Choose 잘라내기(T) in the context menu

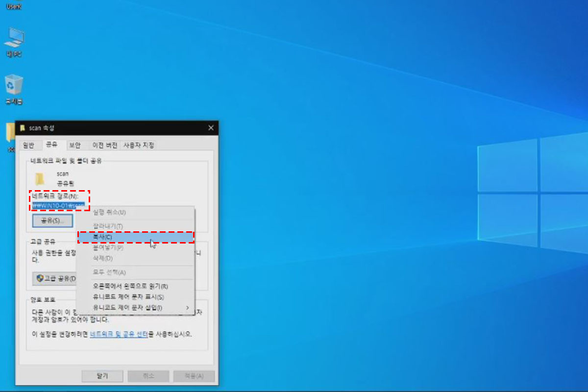pos(136,226)
